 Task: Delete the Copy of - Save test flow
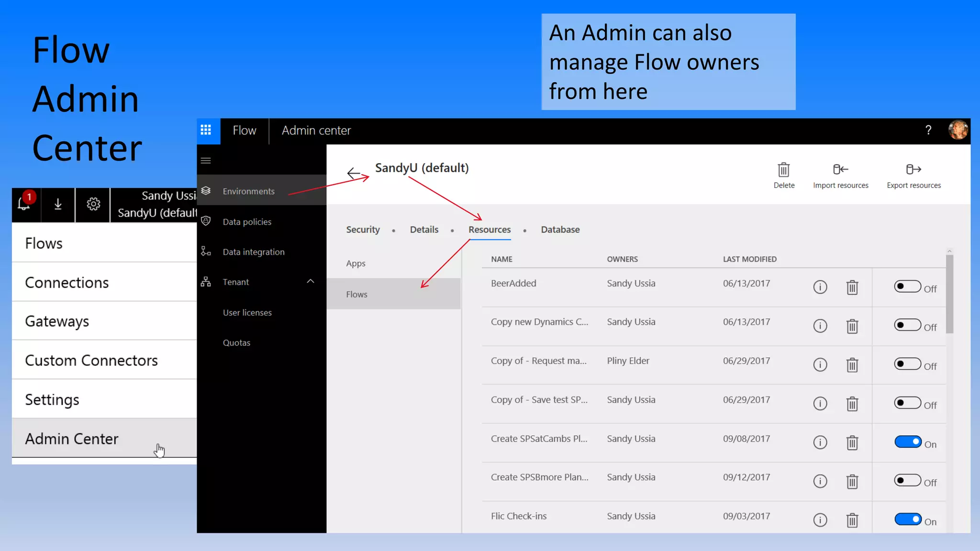[x=852, y=404]
